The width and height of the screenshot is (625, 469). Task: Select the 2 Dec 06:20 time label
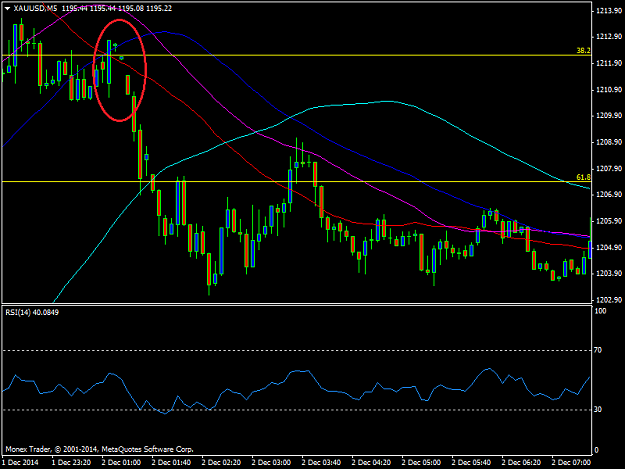point(521,463)
